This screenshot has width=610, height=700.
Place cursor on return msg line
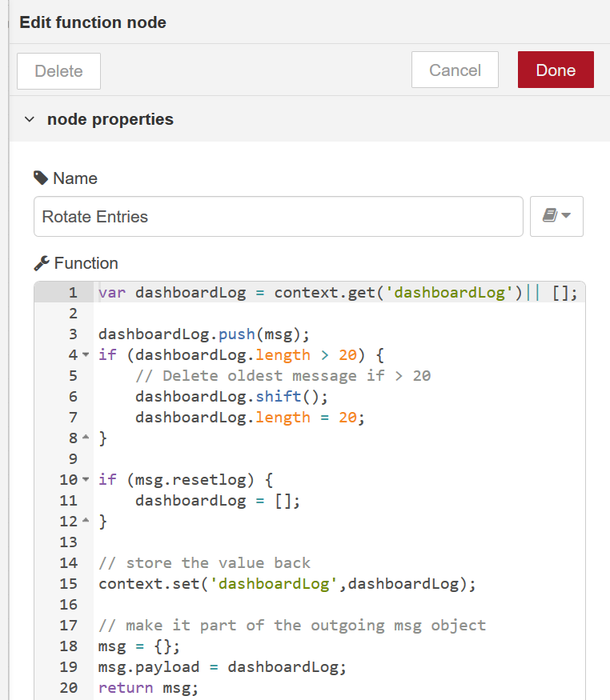coord(148,687)
